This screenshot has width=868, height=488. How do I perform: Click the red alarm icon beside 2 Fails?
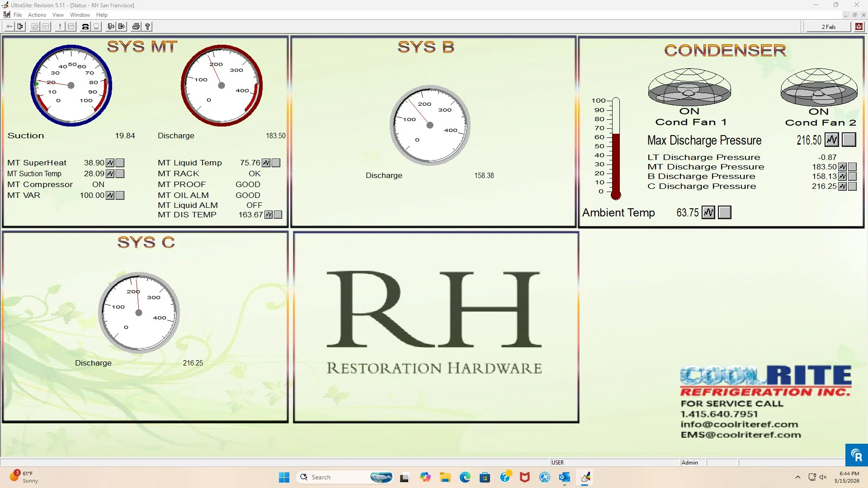click(x=859, y=27)
